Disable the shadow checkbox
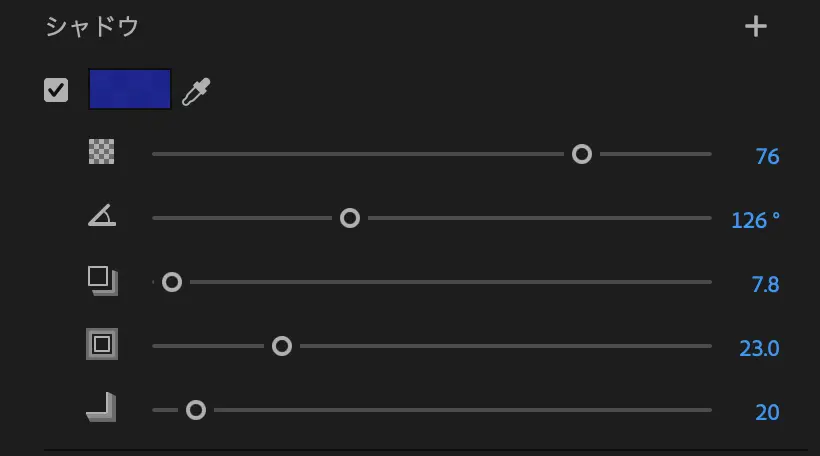820x456 pixels. tap(56, 90)
